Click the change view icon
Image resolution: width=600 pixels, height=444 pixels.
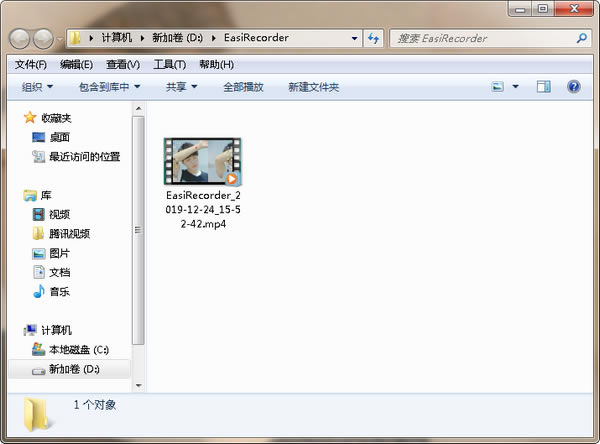498,87
